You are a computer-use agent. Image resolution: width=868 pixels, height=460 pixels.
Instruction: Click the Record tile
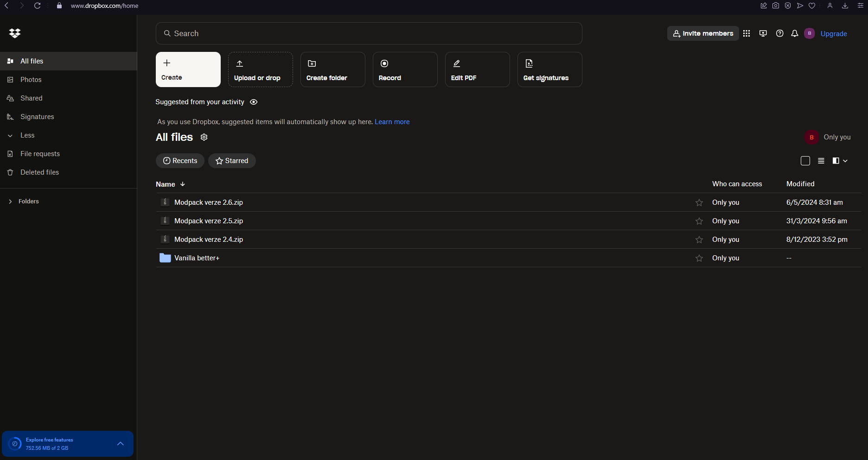click(405, 69)
